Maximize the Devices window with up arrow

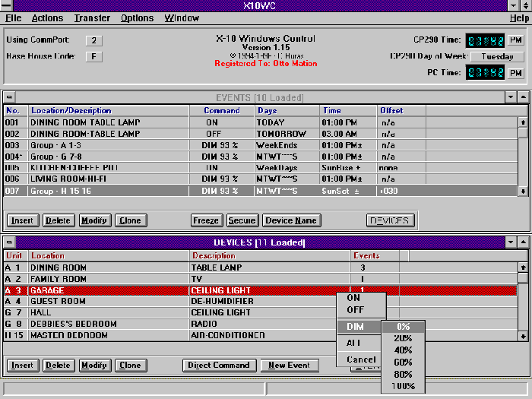(523, 242)
